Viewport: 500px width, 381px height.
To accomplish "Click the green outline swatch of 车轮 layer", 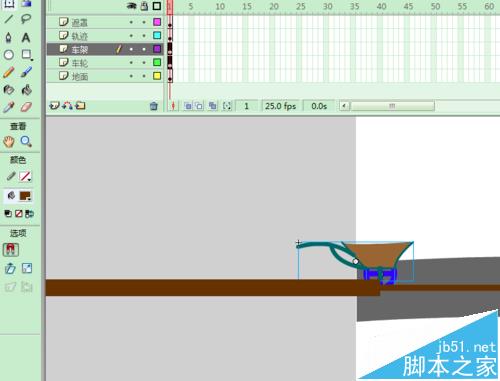I will (x=157, y=62).
